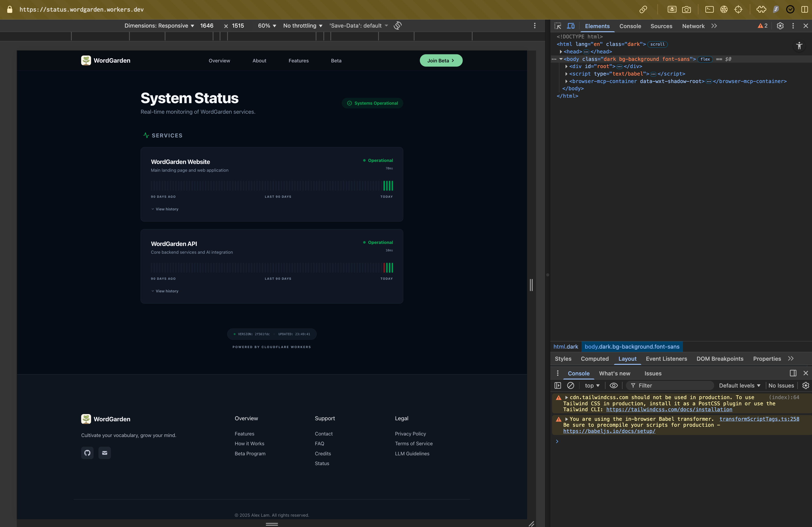Open DevTools settings gear
Viewport: 812px width, 527px height.
click(780, 26)
